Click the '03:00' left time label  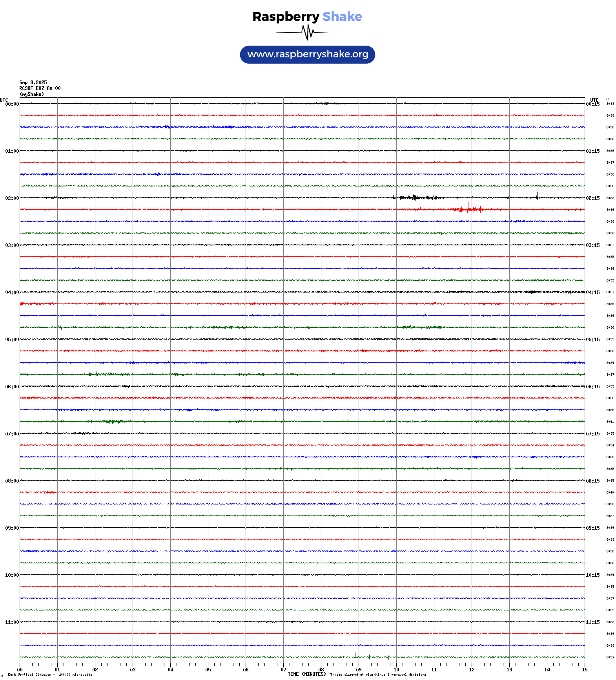[12, 245]
